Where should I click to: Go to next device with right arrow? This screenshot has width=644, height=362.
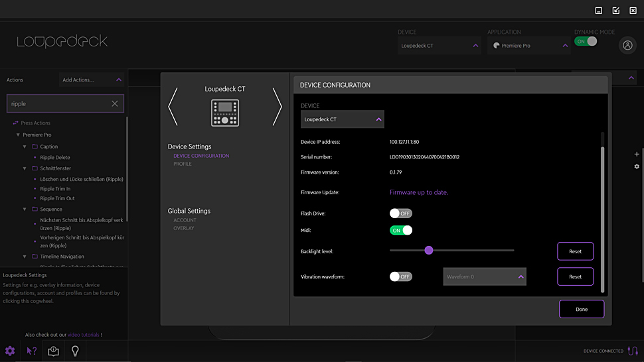pyautogui.click(x=278, y=107)
